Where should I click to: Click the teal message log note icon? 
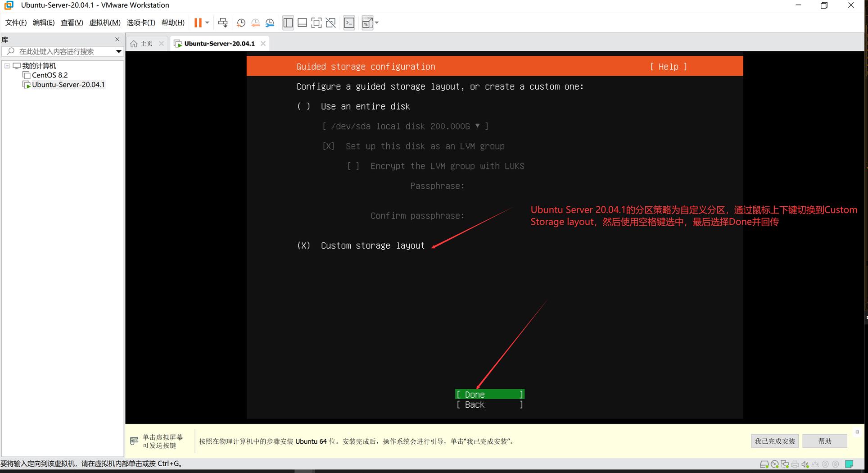pos(849,464)
